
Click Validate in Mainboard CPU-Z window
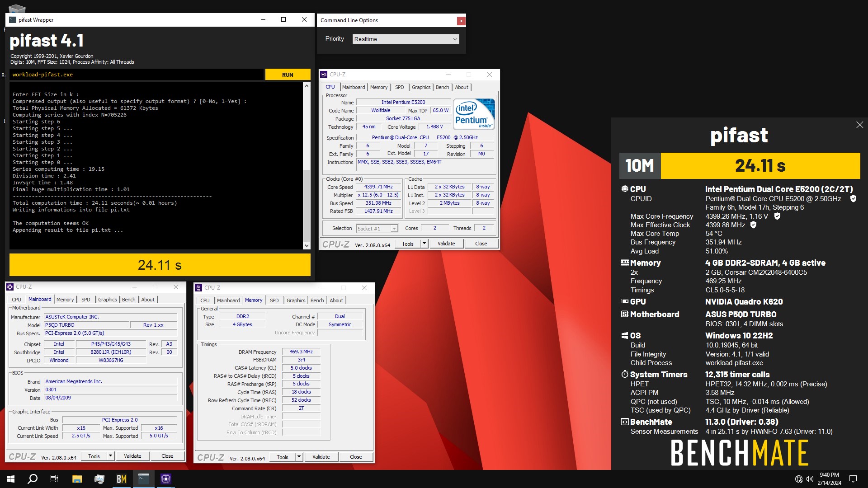click(x=132, y=456)
